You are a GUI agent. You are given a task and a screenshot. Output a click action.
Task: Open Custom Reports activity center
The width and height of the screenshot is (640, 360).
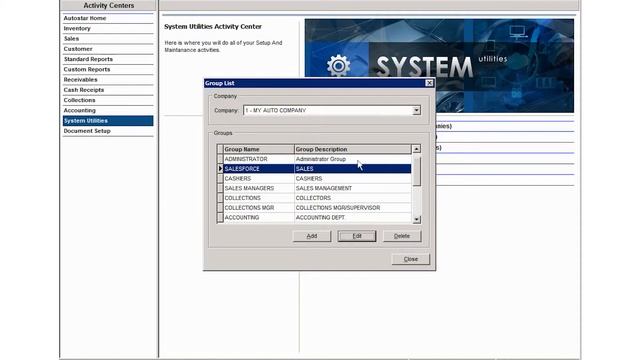click(108, 69)
